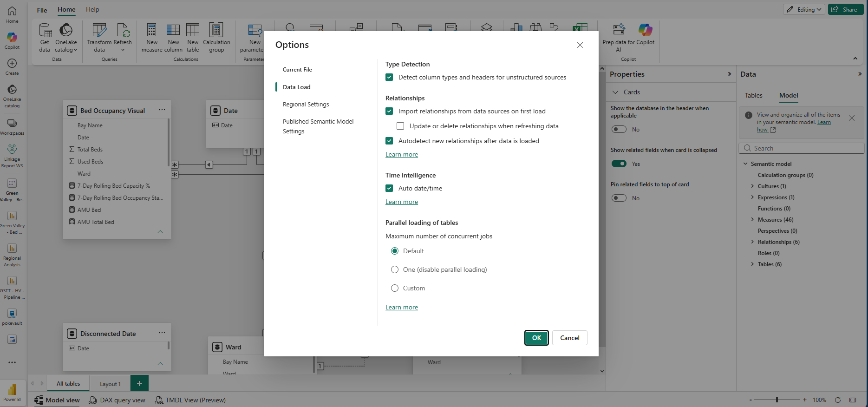The image size is (868, 407).
Task: Uncheck Autodetect new relationships after data loaded
Action: pyautogui.click(x=389, y=141)
